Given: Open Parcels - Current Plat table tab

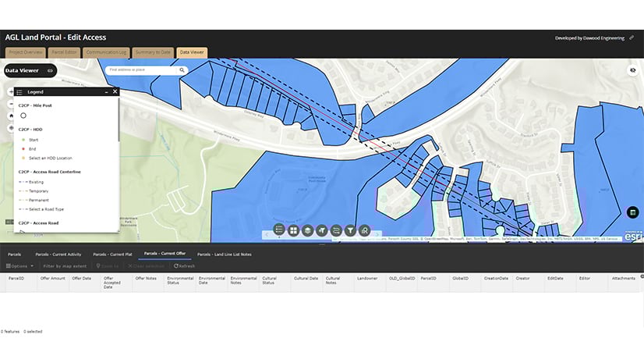Looking at the screenshot, I should tap(112, 254).
